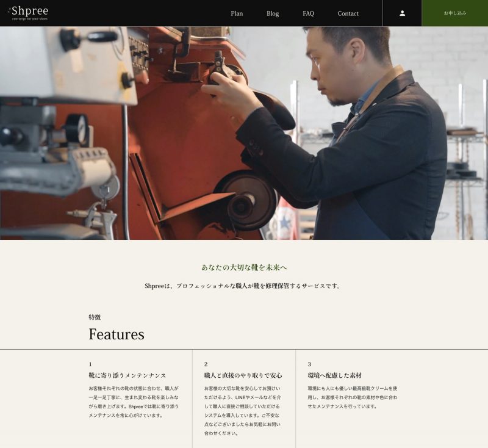Click the paragraph mentioning LINEやメール

click(243, 411)
